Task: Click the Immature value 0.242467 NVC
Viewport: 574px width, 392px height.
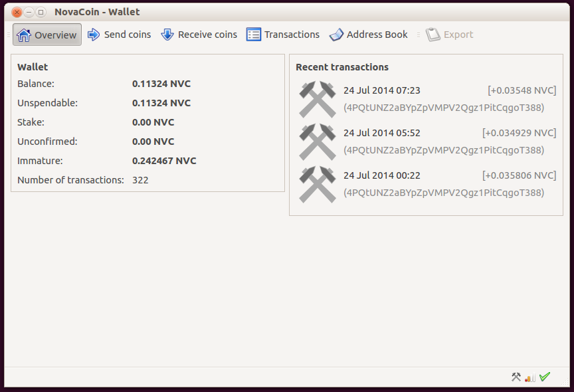Action: tap(164, 161)
